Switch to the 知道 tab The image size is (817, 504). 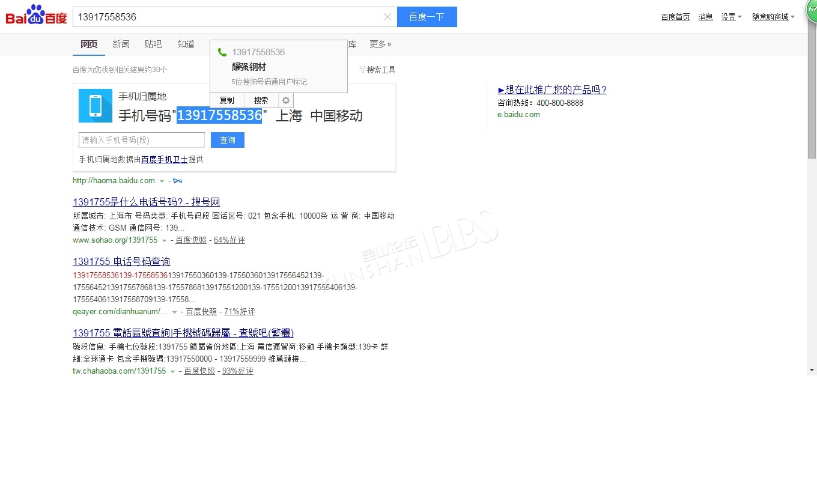click(x=186, y=44)
